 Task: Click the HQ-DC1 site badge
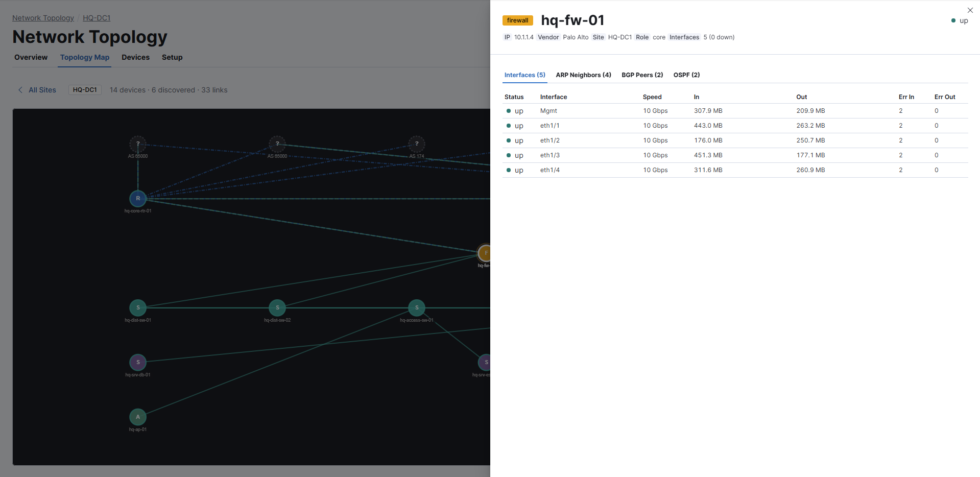85,90
